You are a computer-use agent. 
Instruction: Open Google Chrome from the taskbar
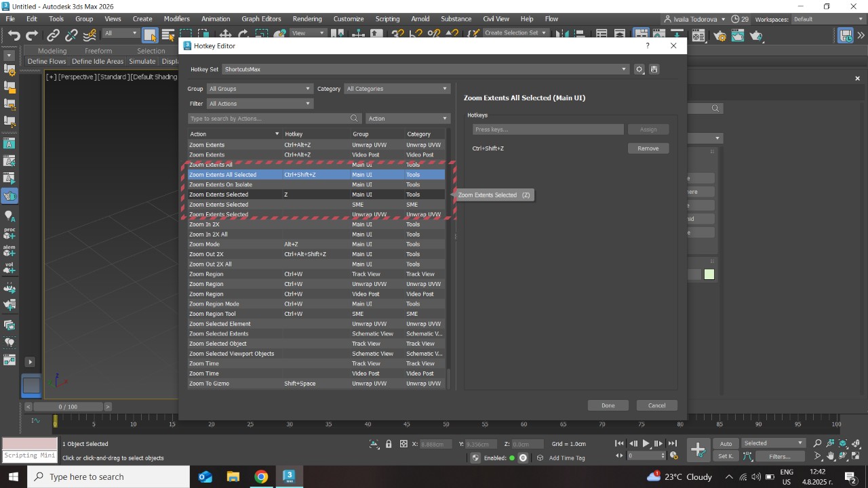click(261, 476)
